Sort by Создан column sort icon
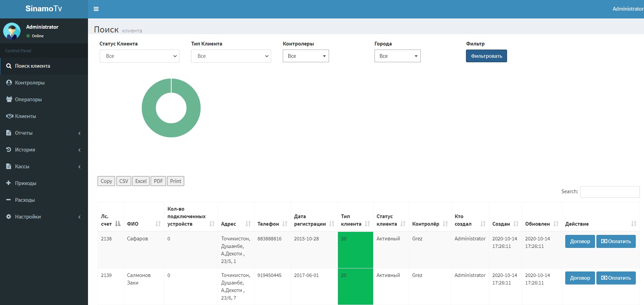644x305 pixels. [516, 224]
